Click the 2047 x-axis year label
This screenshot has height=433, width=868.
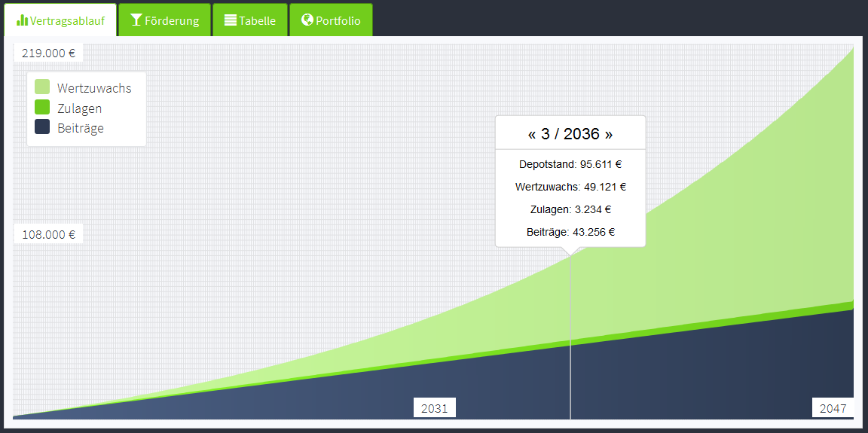[x=833, y=408]
